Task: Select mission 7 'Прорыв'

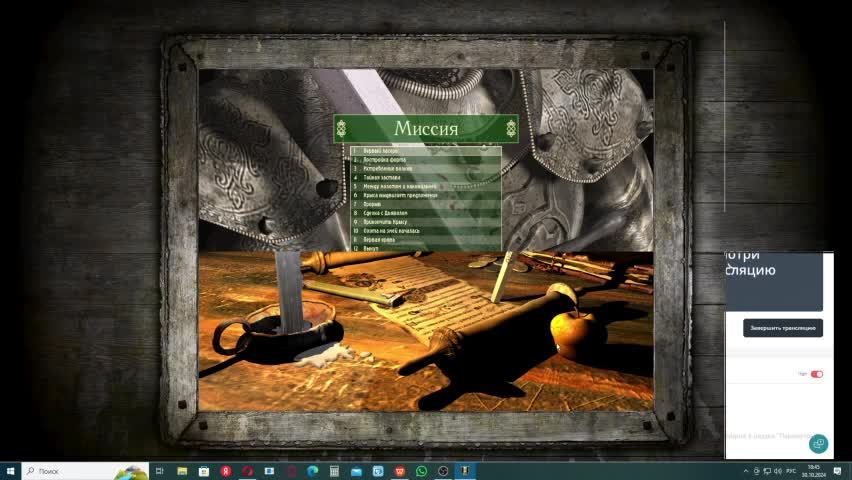Action: 426,204
